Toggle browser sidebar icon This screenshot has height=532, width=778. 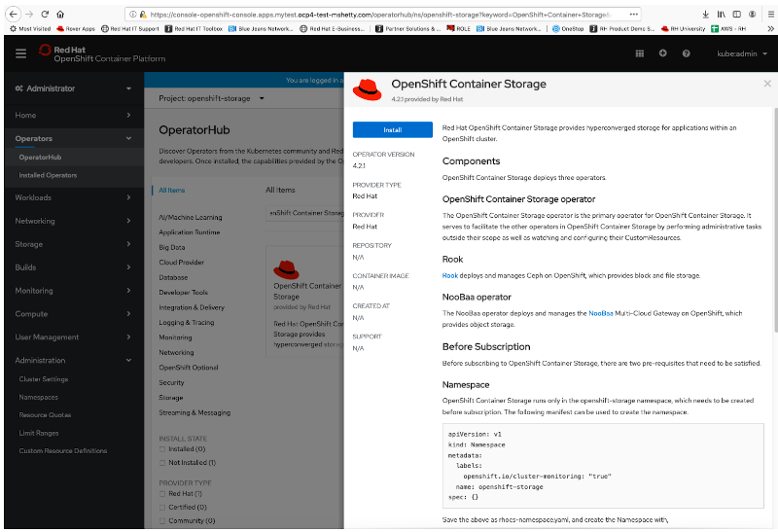pos(737,15)
